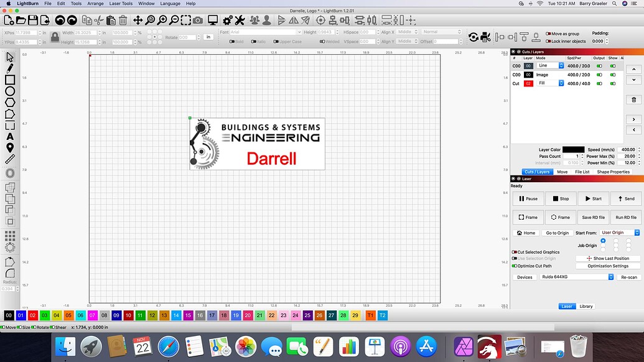The width and height of the screenshot is (644, 362).
Task: Toggle Show for the Fill layer row
Action: (x=613, y=83)
